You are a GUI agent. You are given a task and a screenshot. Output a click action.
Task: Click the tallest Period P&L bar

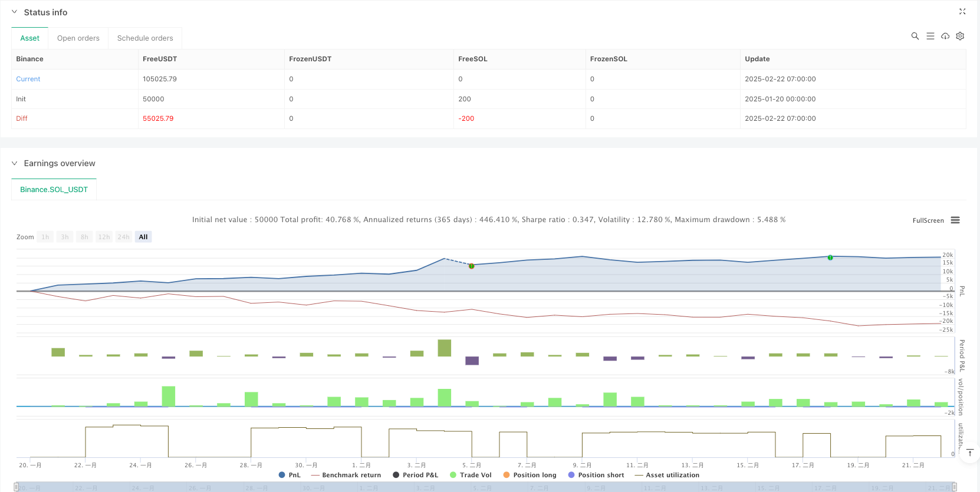(445, 348)
